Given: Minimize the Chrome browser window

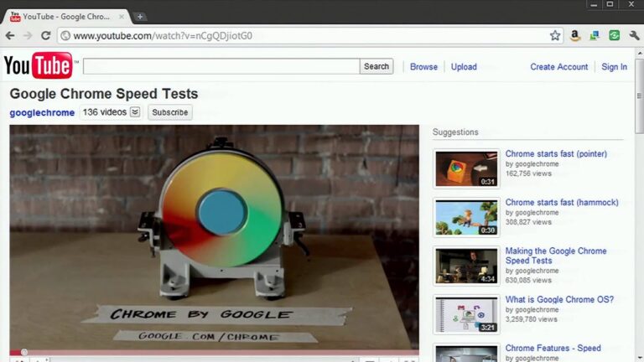Looking at the screenshot, I should (594, 4).
